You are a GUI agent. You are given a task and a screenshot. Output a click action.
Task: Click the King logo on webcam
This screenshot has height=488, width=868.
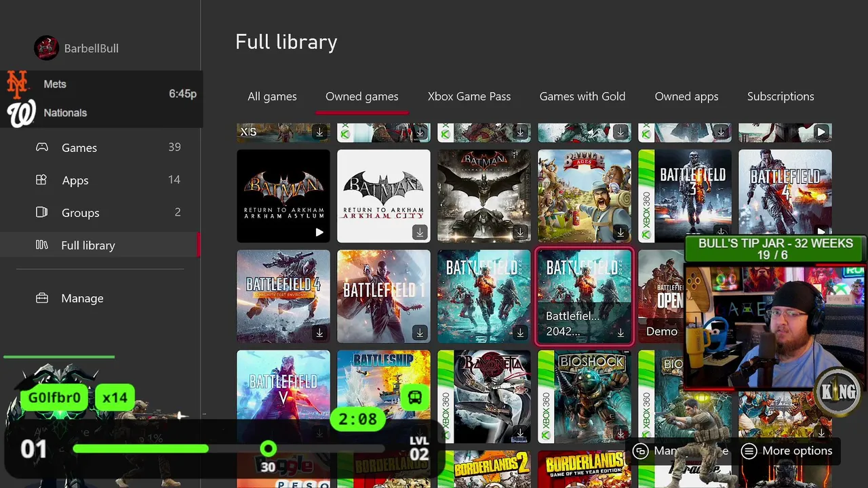coord(838,392)
